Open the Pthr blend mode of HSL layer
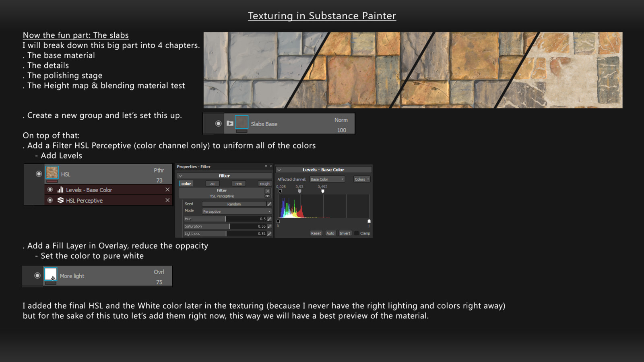Viewport: 644px width, 362px height. 159,170
